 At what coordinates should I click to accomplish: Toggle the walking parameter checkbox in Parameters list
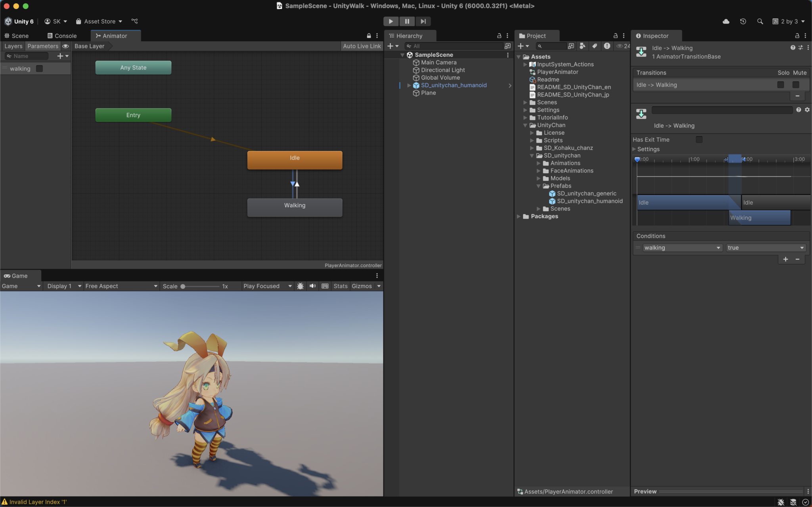tap(39, 68)
